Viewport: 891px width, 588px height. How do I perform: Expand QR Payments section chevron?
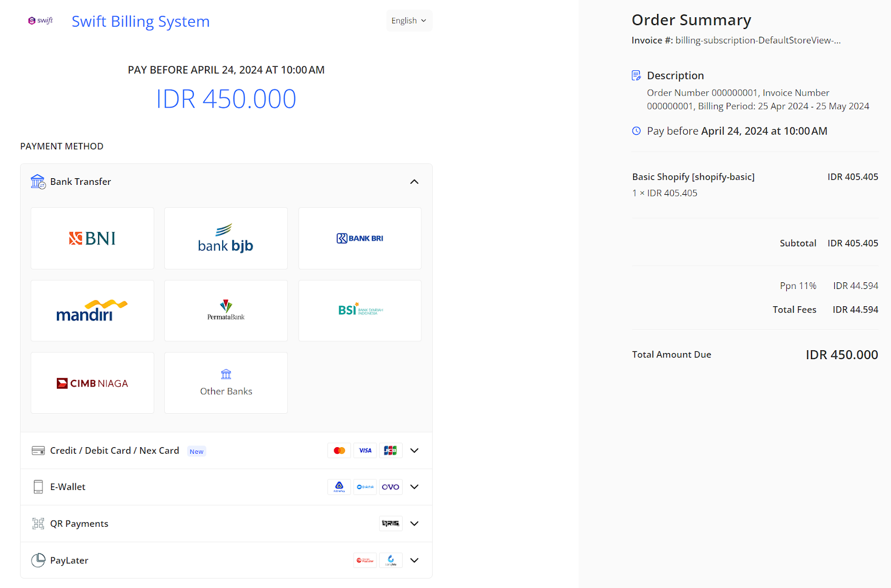(414, 523)
